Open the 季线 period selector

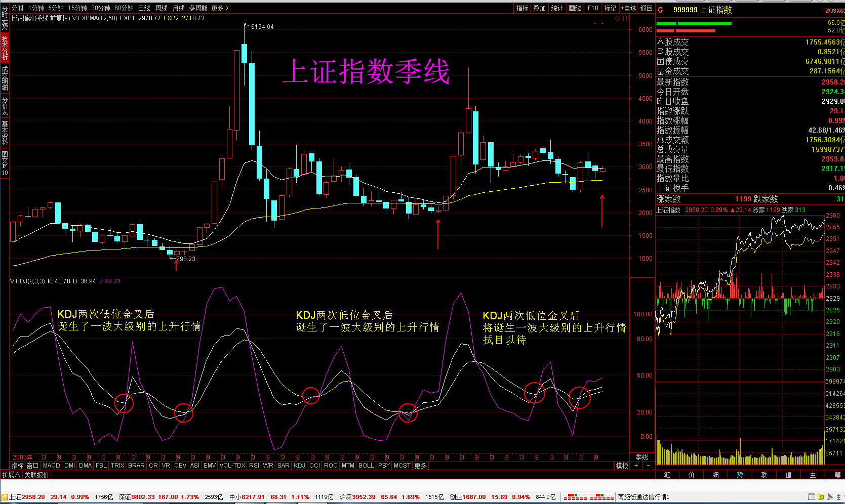point(642,457)
